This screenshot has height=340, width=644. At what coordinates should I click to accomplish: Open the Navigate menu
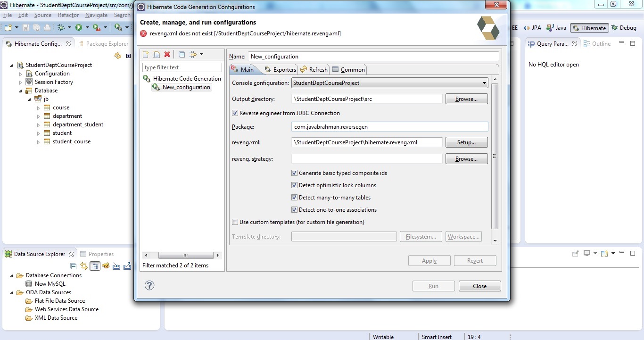click(x=96, y=15)
